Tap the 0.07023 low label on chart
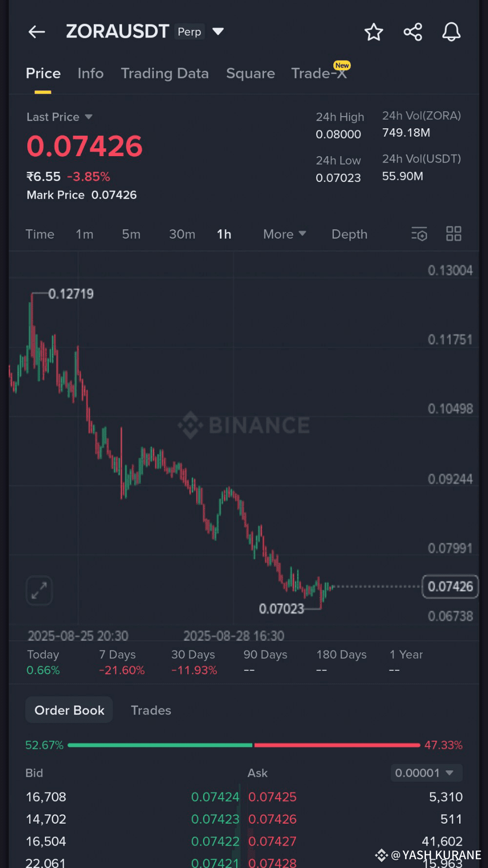488x868 pixels. coord(282,608)
